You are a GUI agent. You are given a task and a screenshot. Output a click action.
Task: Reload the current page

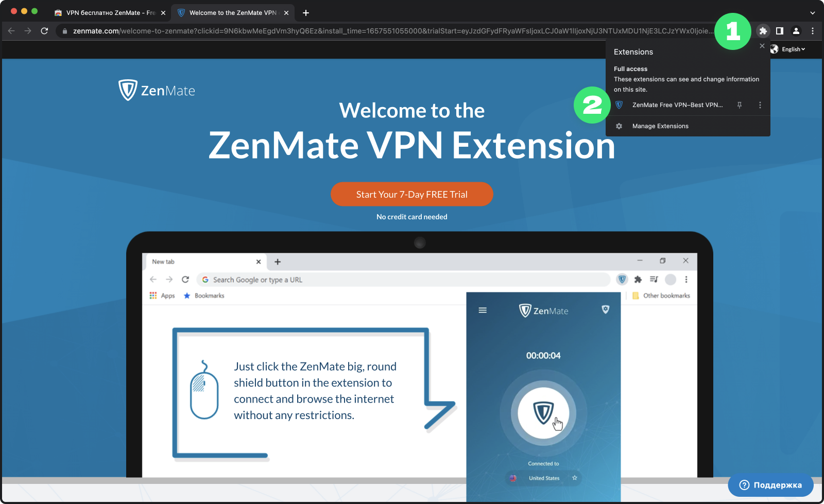coord(44,31)
